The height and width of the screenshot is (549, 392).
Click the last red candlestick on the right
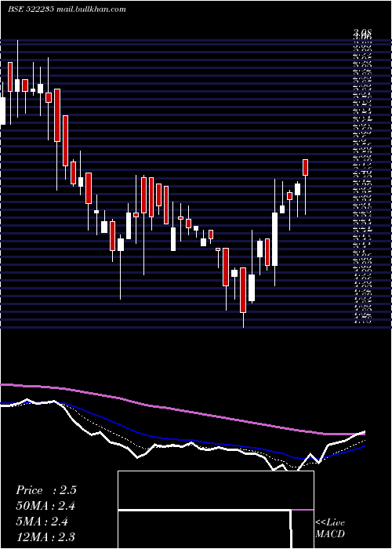point(305,167)
